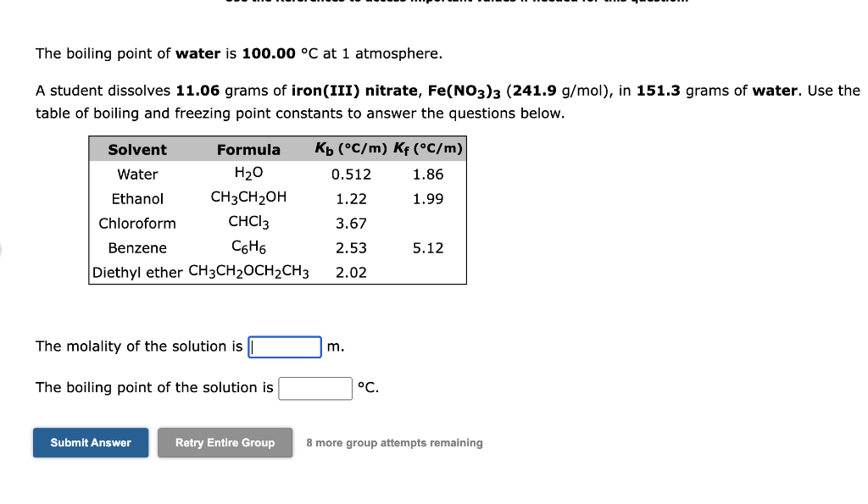Select the Ethanol row in the solvent table
Screen dimensions: 868x504
138,199
